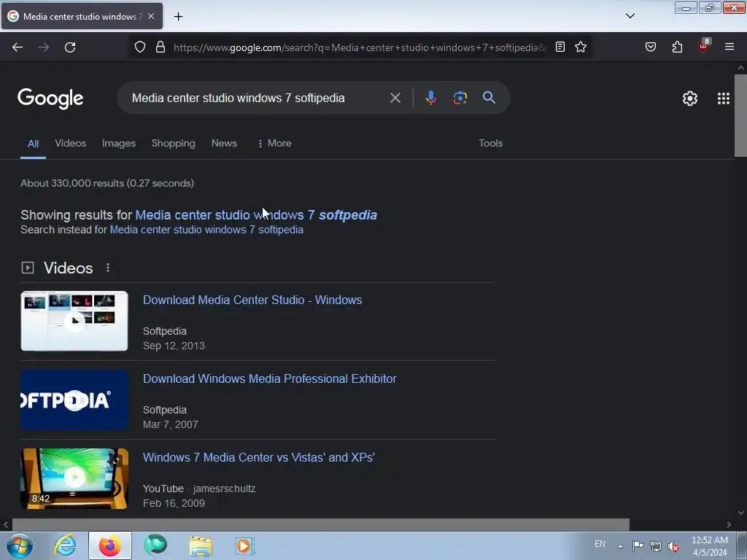Start voice search with microphone icon
The image size is (747, 560).
click(430, 98)
